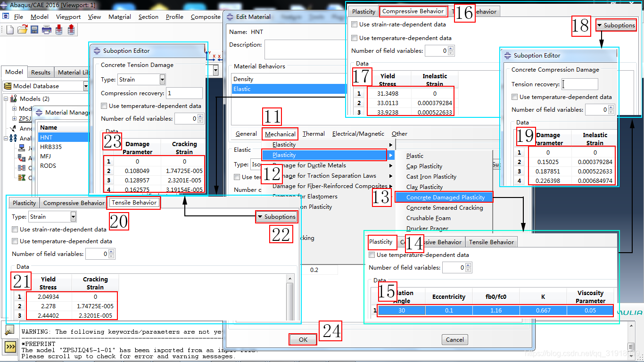Viewport: 644px width, 362px height.
Task: Select Density in the Material Behaviors list
Action: point(289,79)
